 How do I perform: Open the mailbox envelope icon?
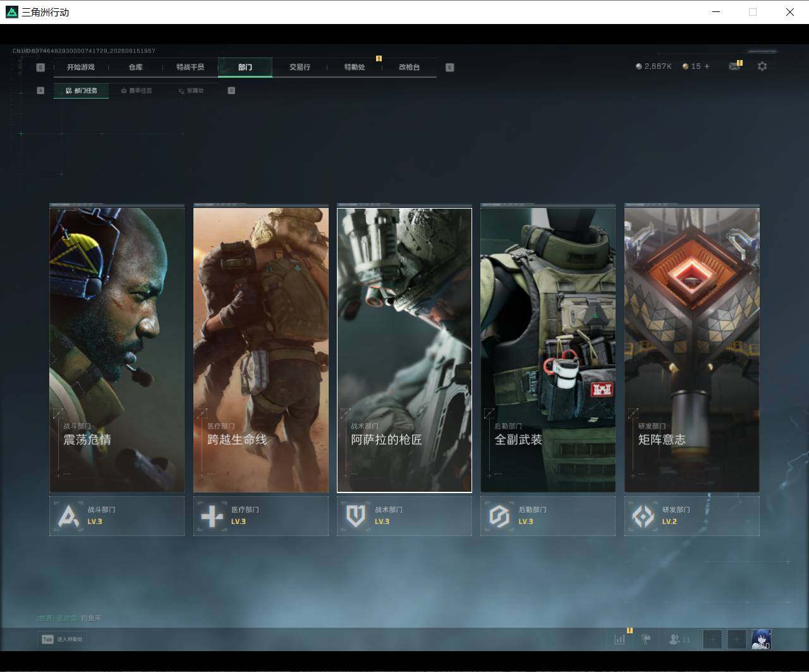[x=734, y=66]
